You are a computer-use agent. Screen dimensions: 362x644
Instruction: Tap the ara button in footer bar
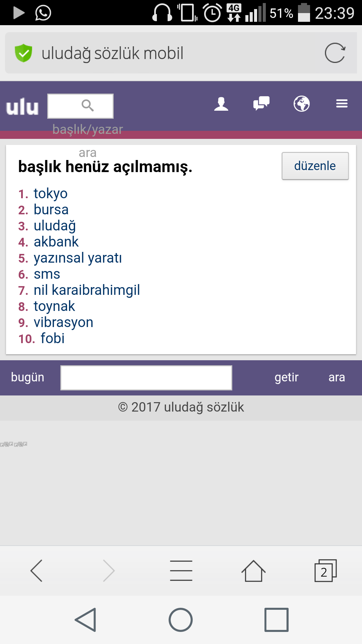(x=337, y=377)
